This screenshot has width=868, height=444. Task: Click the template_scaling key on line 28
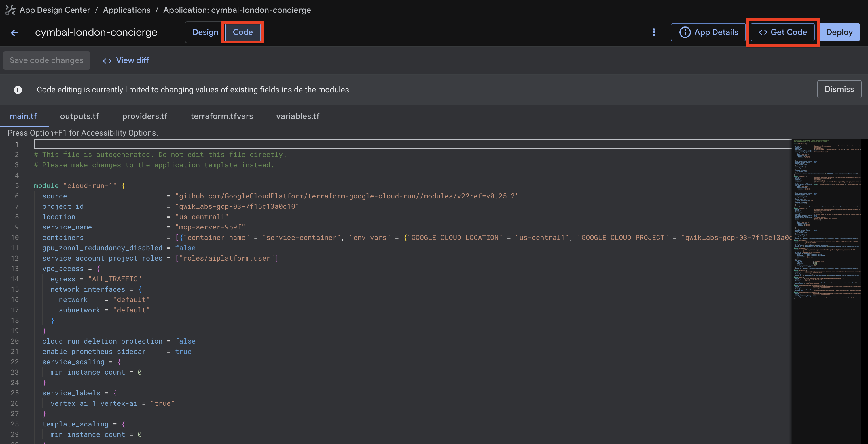[75, 424]
